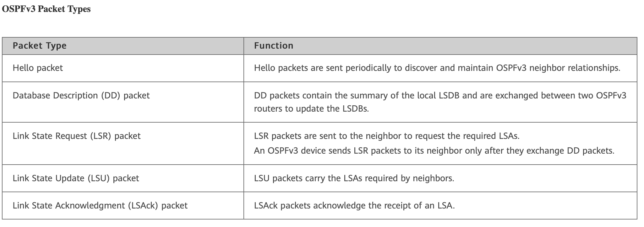Click the Hello packet cell
The height and width of the screenshot is (227, 644).
pos(38,68)
